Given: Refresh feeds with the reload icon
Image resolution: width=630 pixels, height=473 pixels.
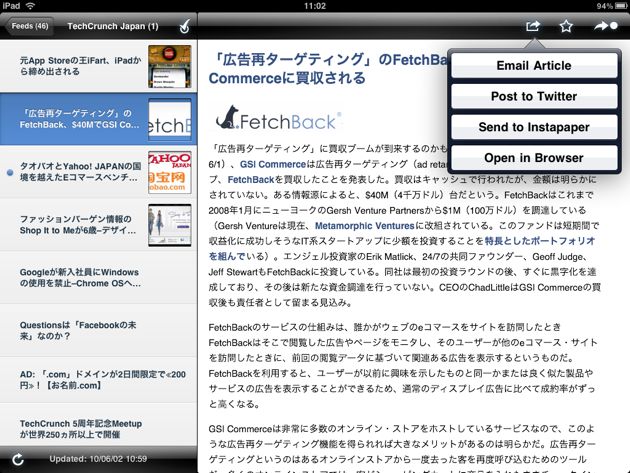Looking at the screenshot, I should coord(18,459).
